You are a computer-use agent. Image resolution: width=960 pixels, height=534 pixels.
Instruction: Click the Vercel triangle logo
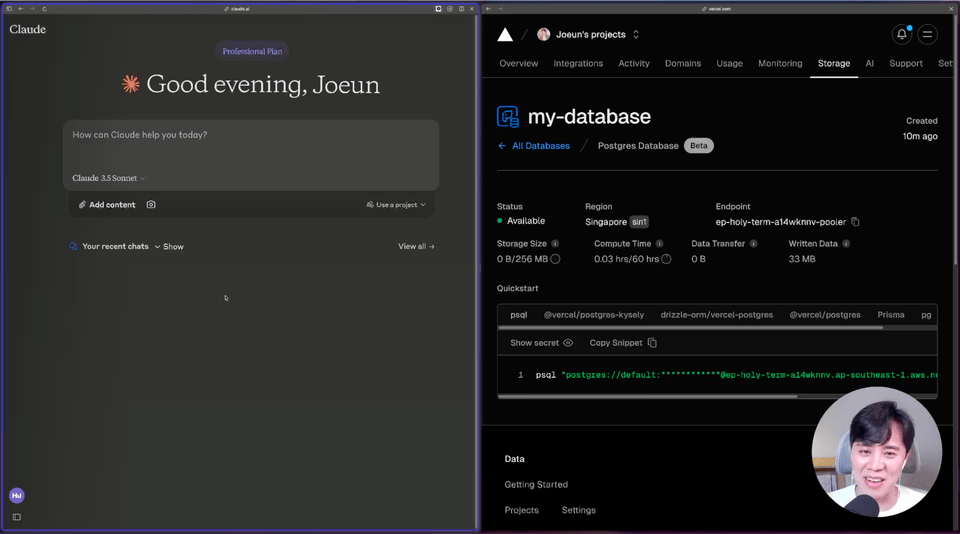(505, 35)
